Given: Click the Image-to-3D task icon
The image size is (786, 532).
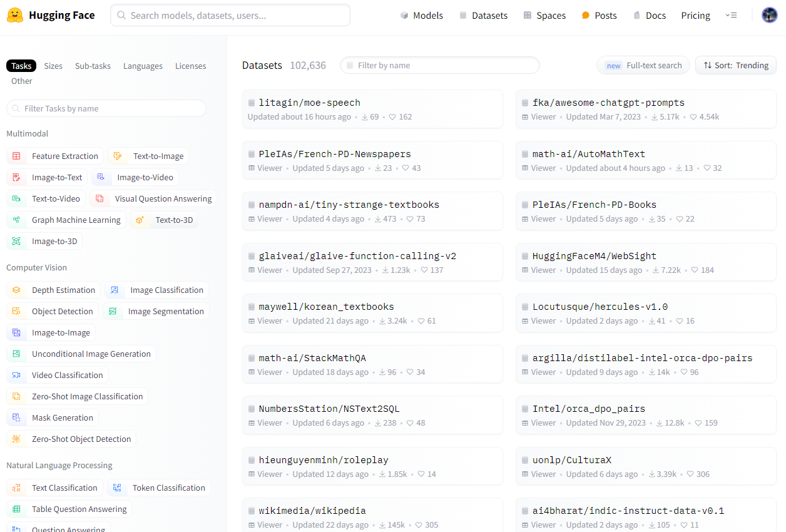Looking at the screenshot, I should [17, 242].
